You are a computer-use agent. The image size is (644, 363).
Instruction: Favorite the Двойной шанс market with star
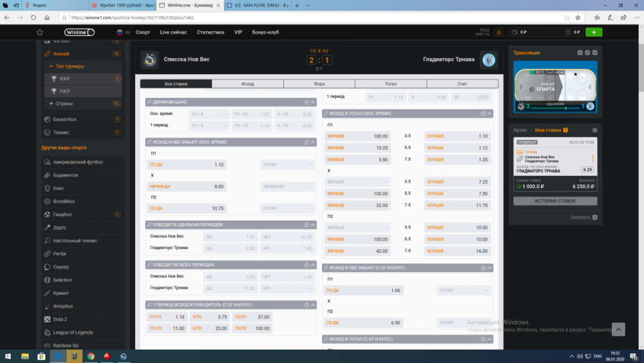click(307, 102)
